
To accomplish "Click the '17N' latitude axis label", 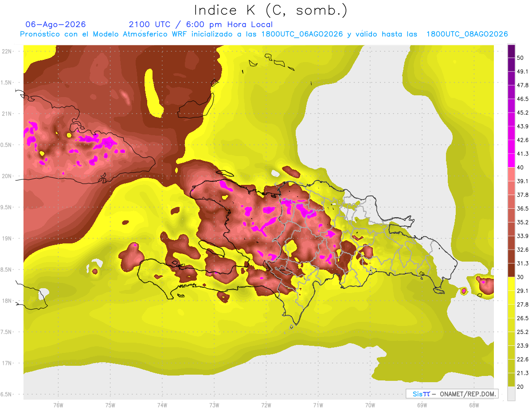I will pos(6,363).
